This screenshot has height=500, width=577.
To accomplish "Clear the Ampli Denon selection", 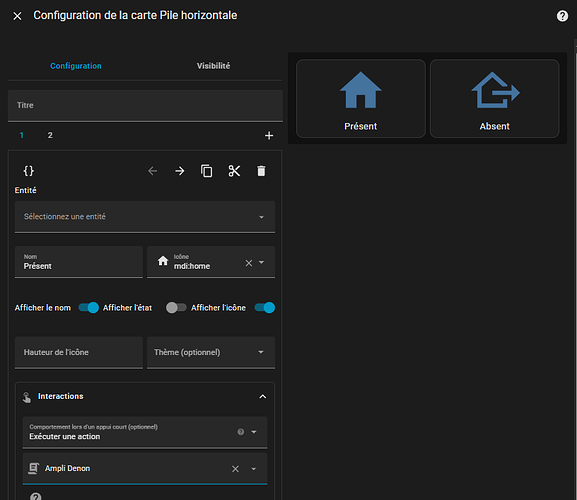I will tap(236, 469).
